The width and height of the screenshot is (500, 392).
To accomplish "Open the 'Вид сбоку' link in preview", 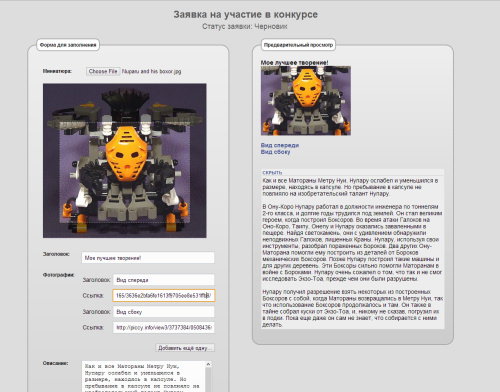I will tap(275, 152).
